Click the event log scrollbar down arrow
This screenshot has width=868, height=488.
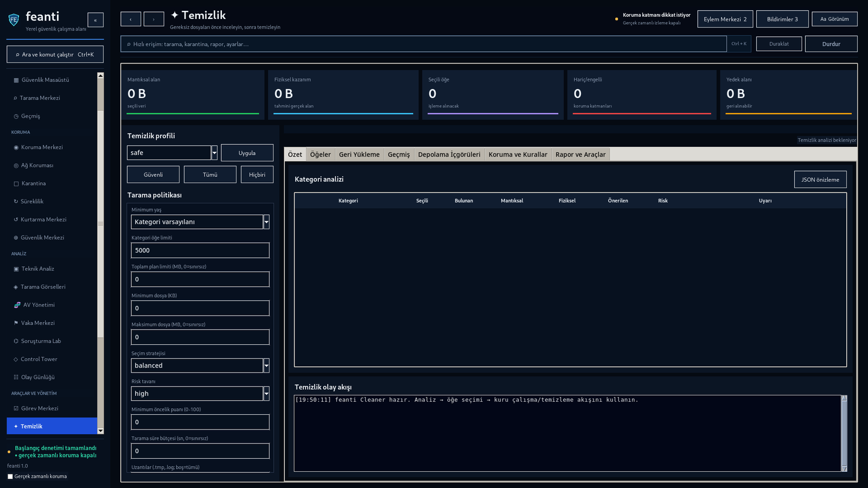[844, 468]
